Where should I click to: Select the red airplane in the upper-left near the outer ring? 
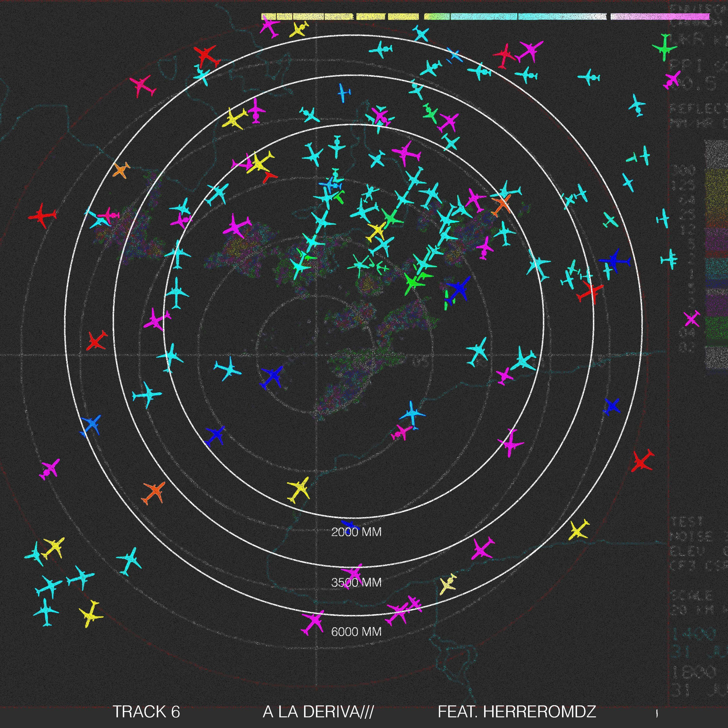coord(205,55)
